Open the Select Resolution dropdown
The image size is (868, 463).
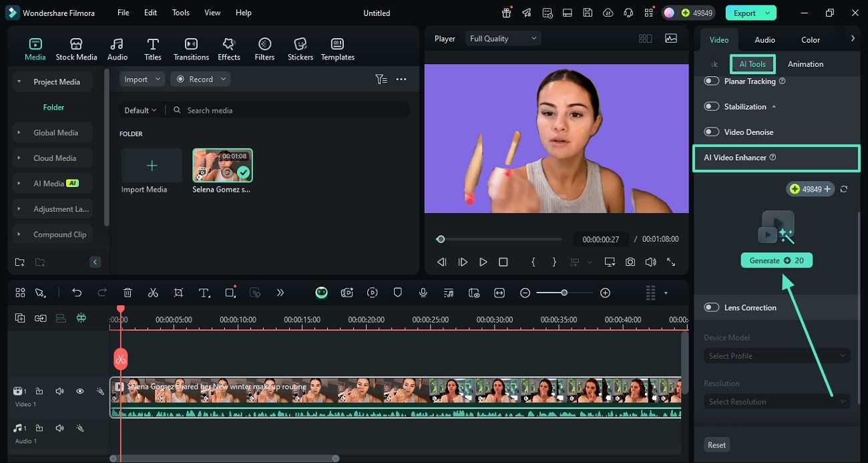click(777, 402)
